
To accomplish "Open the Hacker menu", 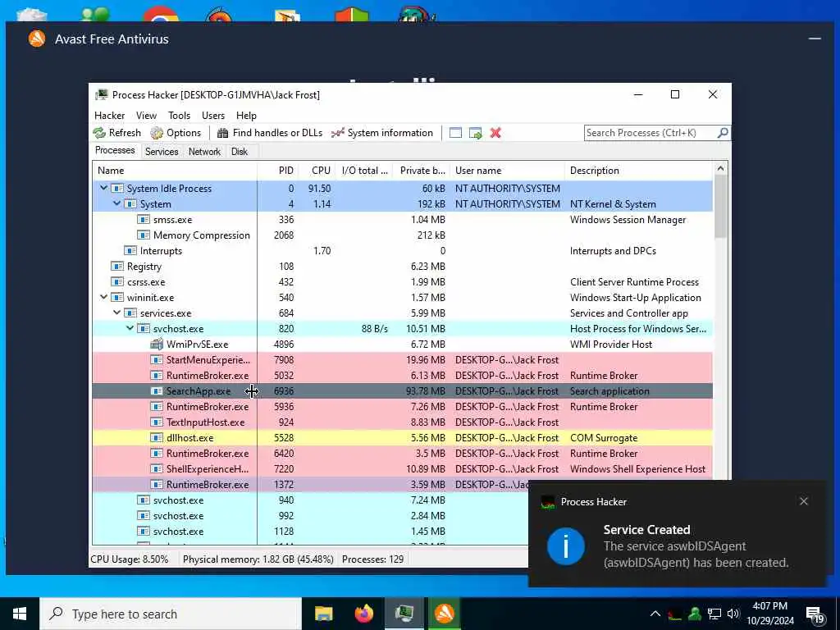I will [x=109, y=115].
